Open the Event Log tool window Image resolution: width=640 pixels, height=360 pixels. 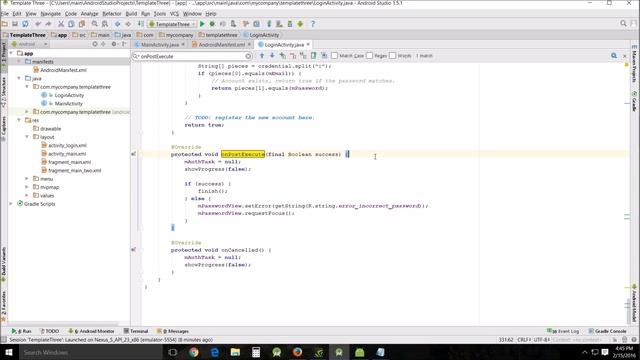(563, 331)
